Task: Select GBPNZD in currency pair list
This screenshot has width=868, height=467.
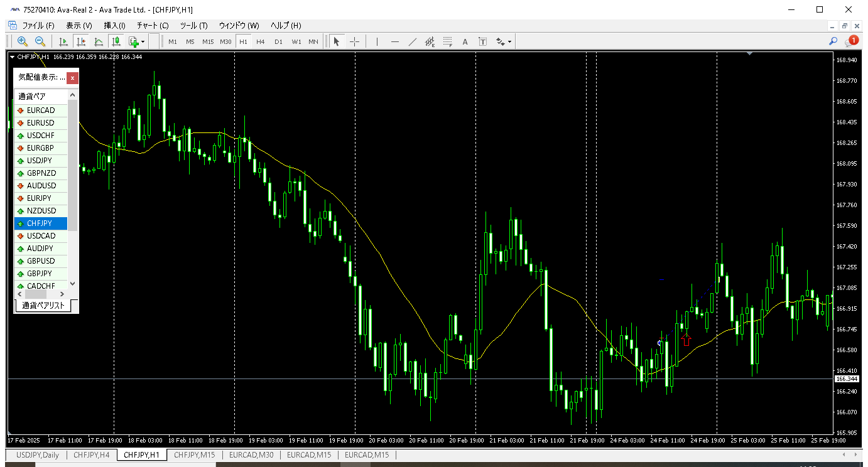Action: point(41,173)
